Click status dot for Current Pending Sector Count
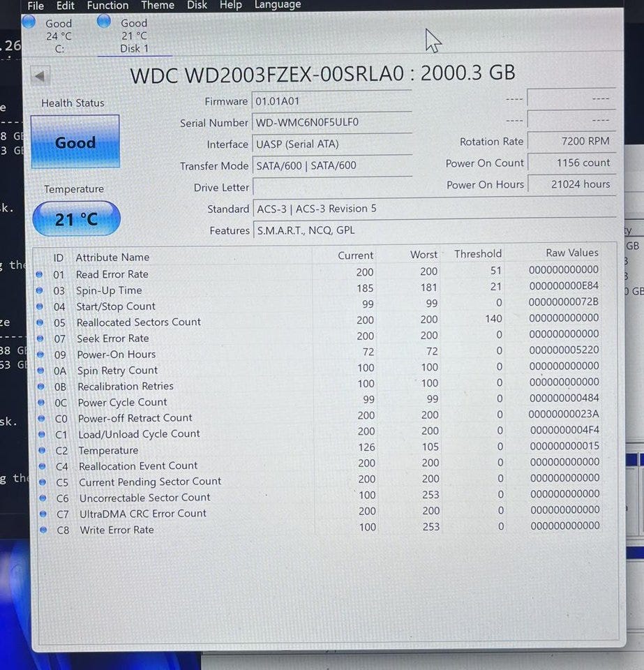The height and width of the screenshot is (670, 644). click(x=43, y=482)
